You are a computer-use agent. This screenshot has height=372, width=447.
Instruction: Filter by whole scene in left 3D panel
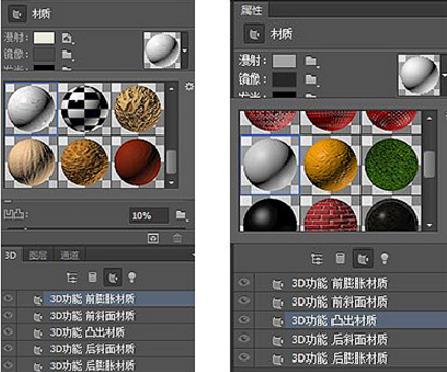72,277
